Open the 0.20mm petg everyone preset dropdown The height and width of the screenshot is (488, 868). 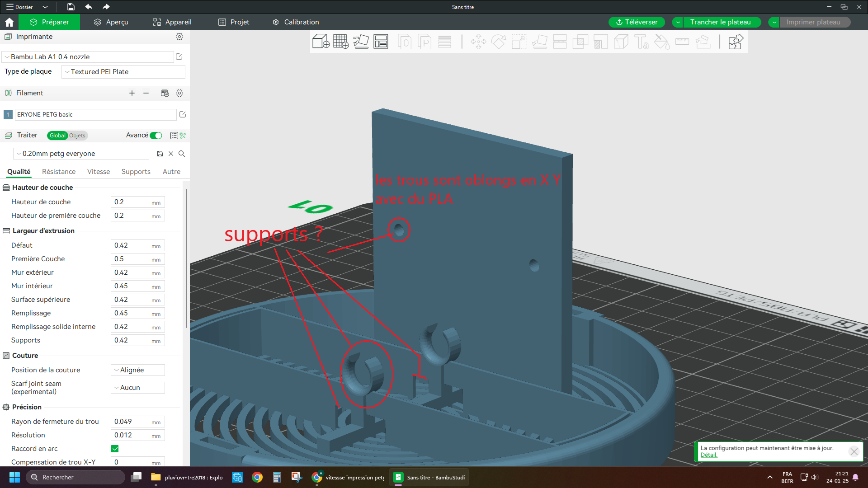point(81,154)
